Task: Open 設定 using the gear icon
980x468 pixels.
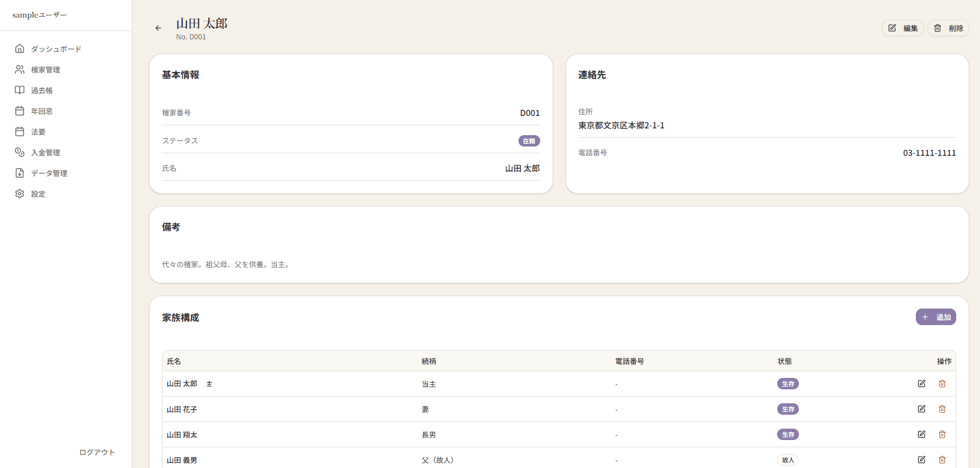Action: point(20,194)
